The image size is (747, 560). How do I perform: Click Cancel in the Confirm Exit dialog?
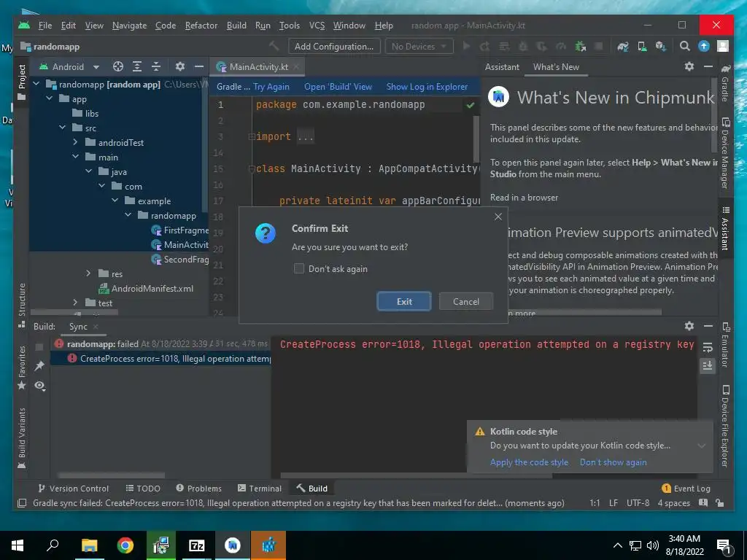pos(466,301)
